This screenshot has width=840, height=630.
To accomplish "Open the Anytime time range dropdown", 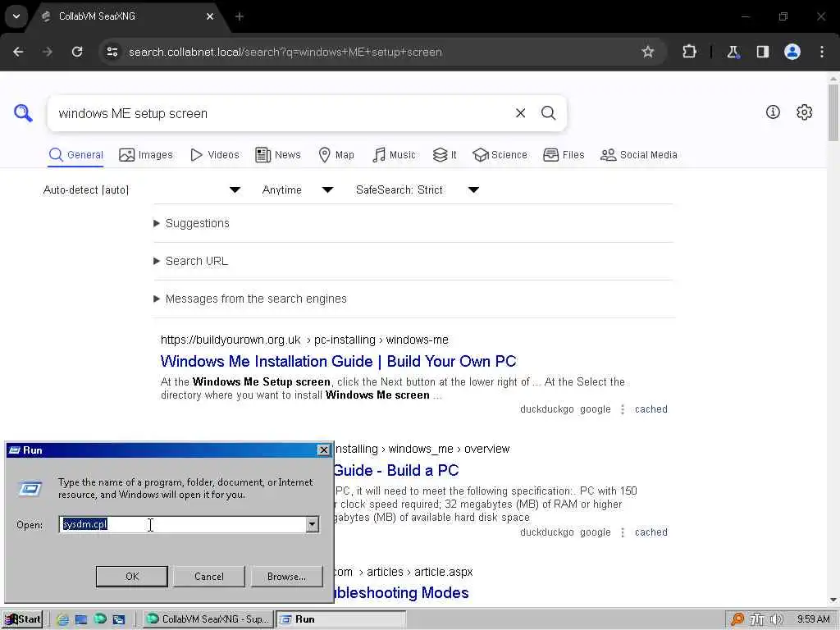I will (298, 189).
